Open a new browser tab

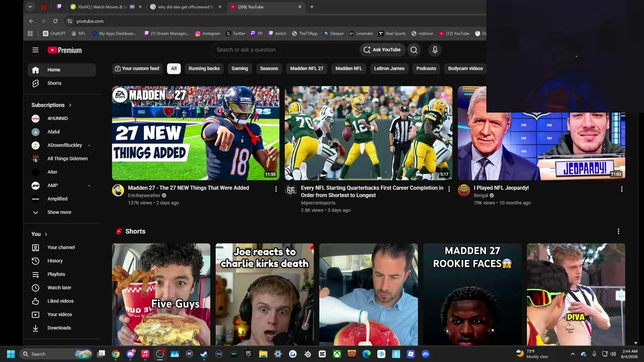tap(312, 7)
